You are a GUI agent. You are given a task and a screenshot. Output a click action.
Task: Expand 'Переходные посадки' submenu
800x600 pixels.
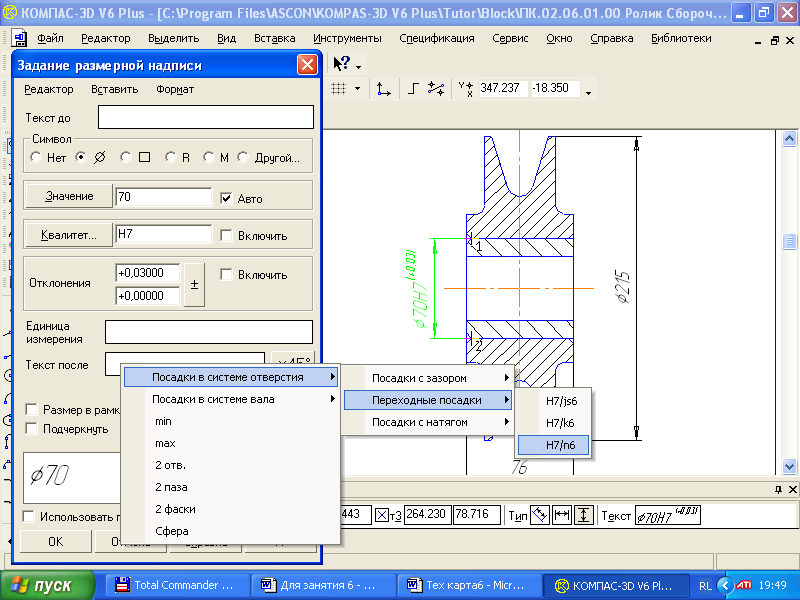pos(428,400)
